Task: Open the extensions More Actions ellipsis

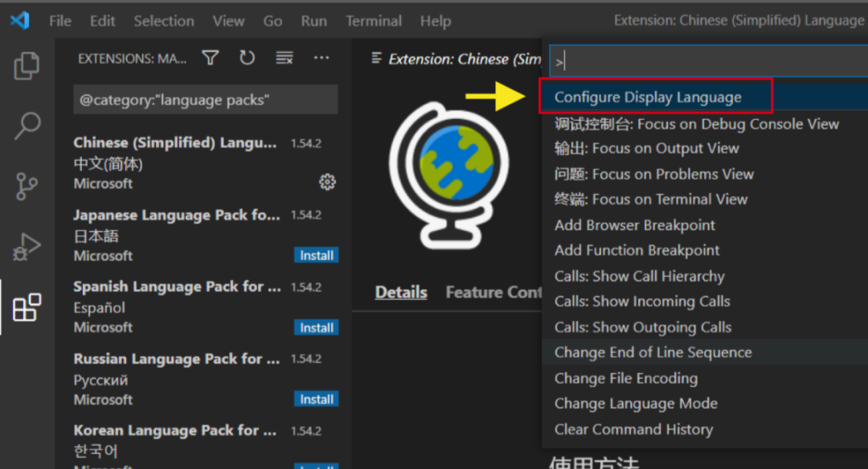Action: coord(321,58)
